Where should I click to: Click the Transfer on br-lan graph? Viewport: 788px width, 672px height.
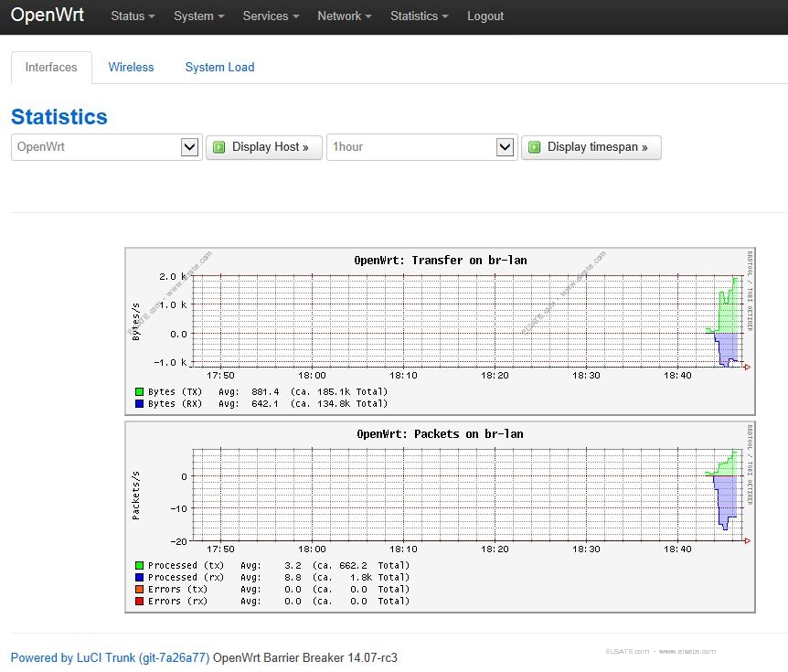point(441,331)
